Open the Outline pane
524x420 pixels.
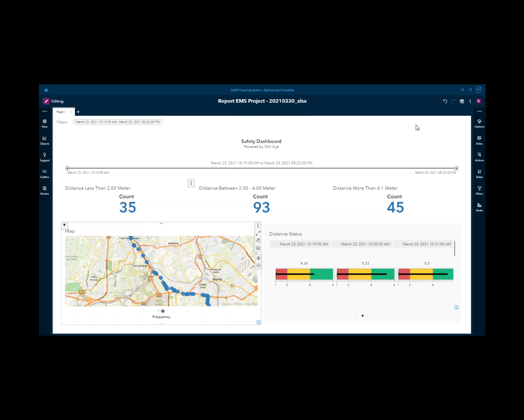[44, 173]
